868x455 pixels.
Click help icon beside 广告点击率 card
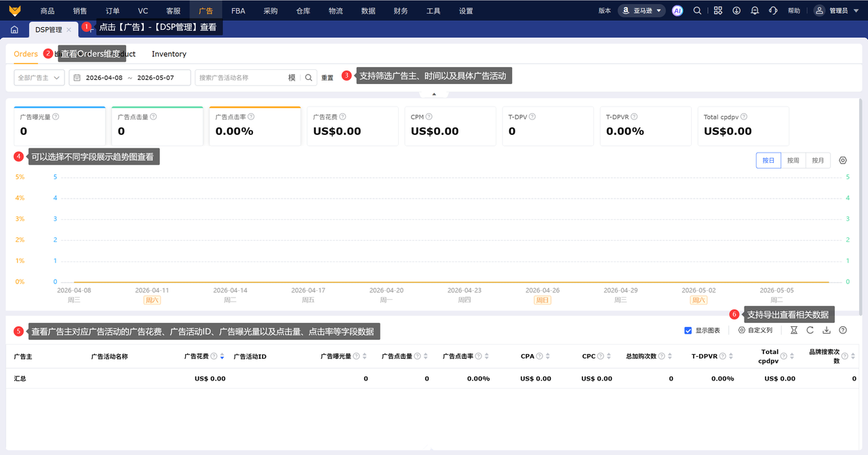point(251,117)
